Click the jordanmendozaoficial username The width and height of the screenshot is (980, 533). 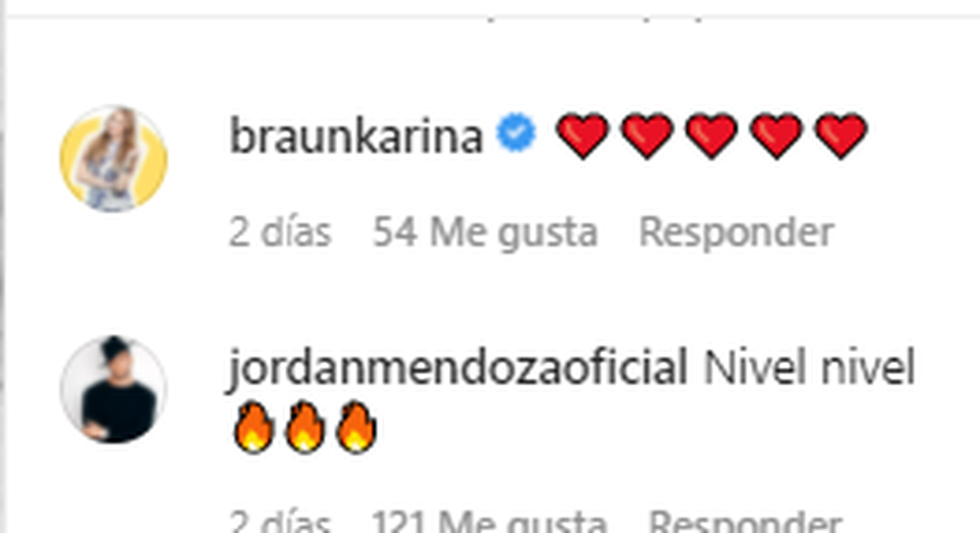click(x=457, y=368)
